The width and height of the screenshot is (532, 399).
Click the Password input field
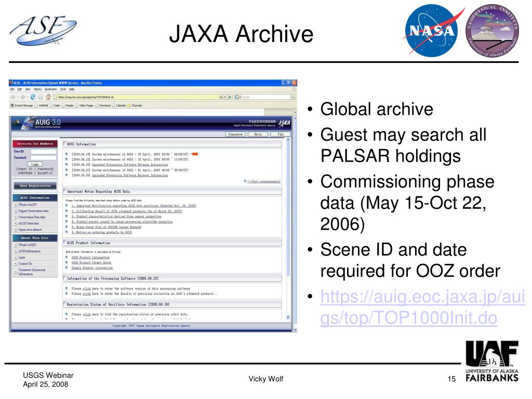pos(44,158)
